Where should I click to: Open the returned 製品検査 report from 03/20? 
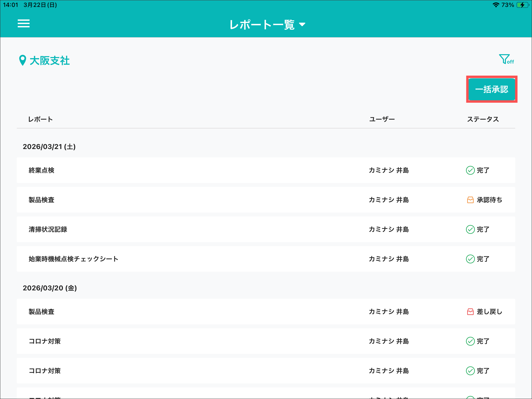point(41,312)
